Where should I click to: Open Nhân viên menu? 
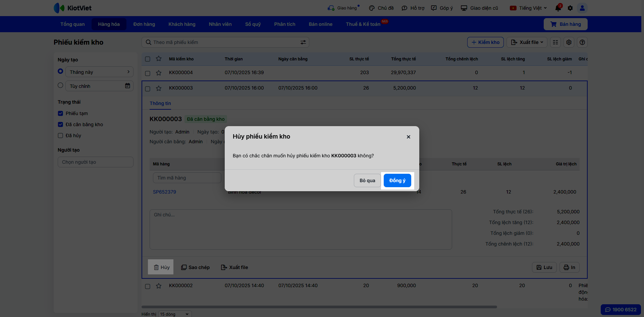coord(220,24)
